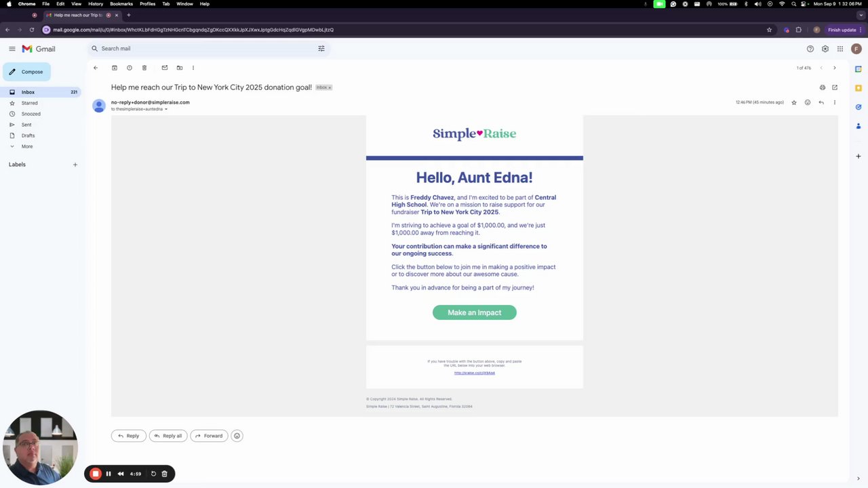Rewind the recording
The width and height of the screenshot is (868, 488).
click(x=121, y=474)
